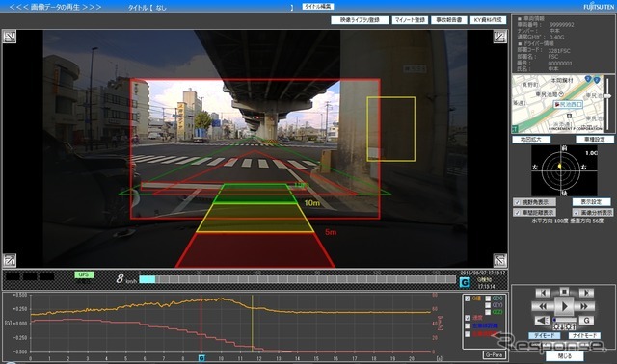The height and width of the screenshot is (364, 617).
Task: Toggle the green G(Z) graph checkbox
Action: click(488, 312)
